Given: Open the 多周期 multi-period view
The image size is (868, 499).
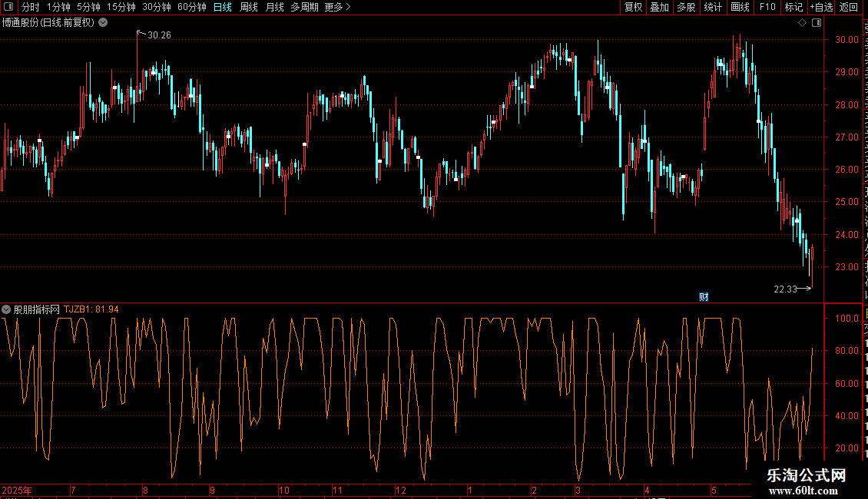Looking at the screenshot, I should coord(304,7).
